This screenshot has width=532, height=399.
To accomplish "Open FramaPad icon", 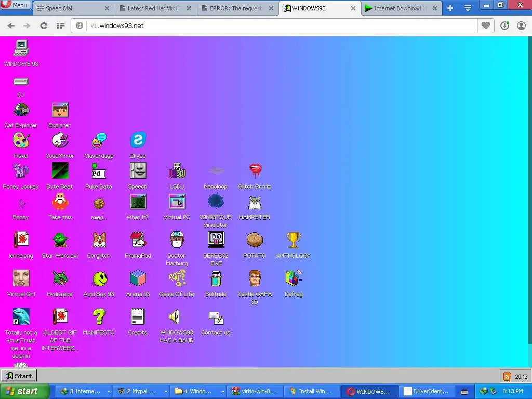I will 138,240.
